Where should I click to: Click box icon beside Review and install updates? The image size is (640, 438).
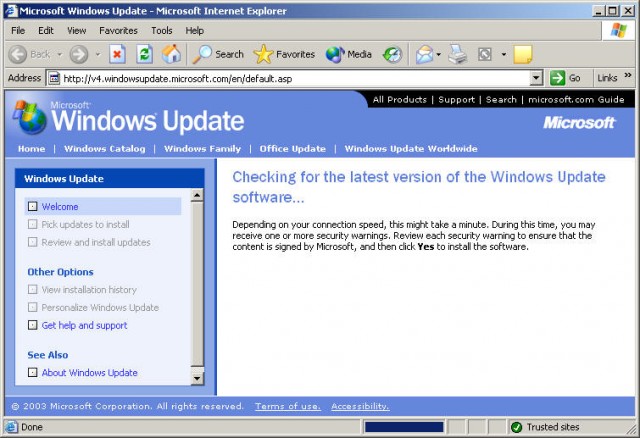coord(33,242)
